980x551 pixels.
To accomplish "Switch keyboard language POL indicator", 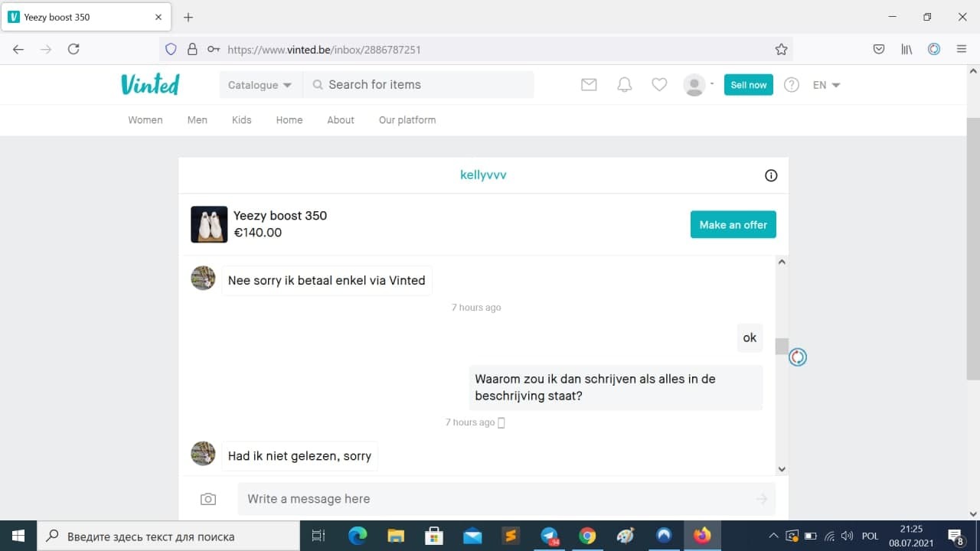I will coord(871,536).
